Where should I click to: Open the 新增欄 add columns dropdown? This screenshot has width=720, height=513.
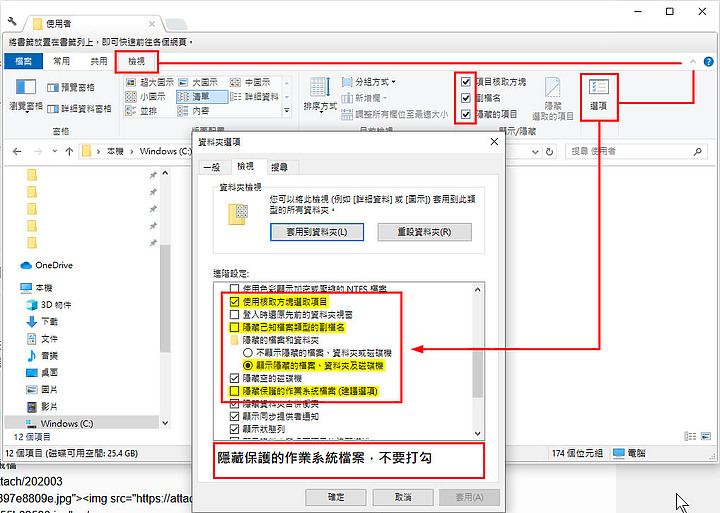point(365,98)
